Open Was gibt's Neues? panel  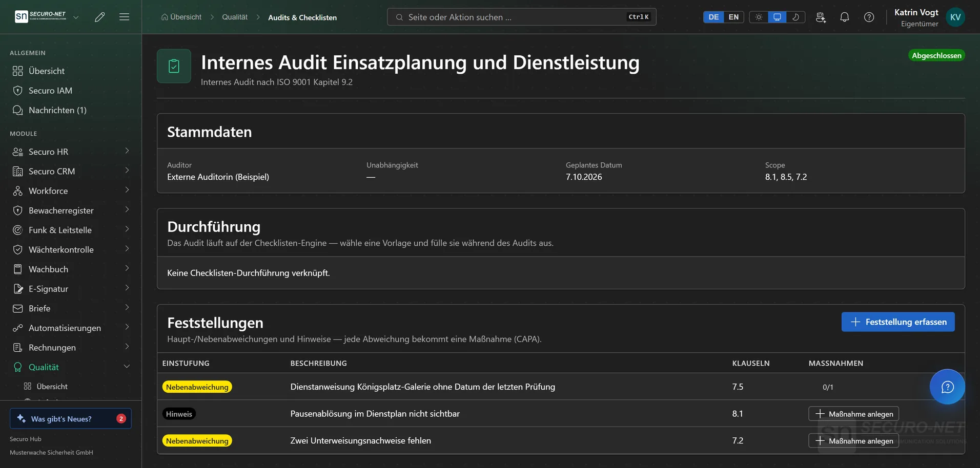click(71, 418)
